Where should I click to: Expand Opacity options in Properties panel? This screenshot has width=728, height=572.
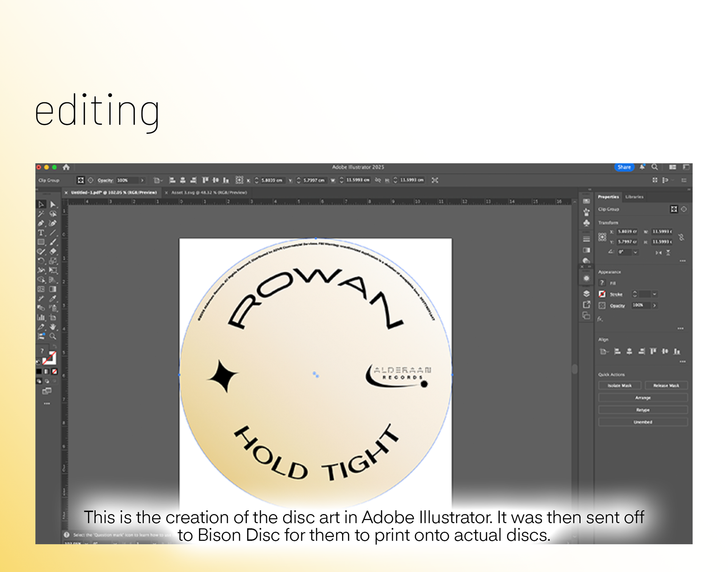[654, 306]
